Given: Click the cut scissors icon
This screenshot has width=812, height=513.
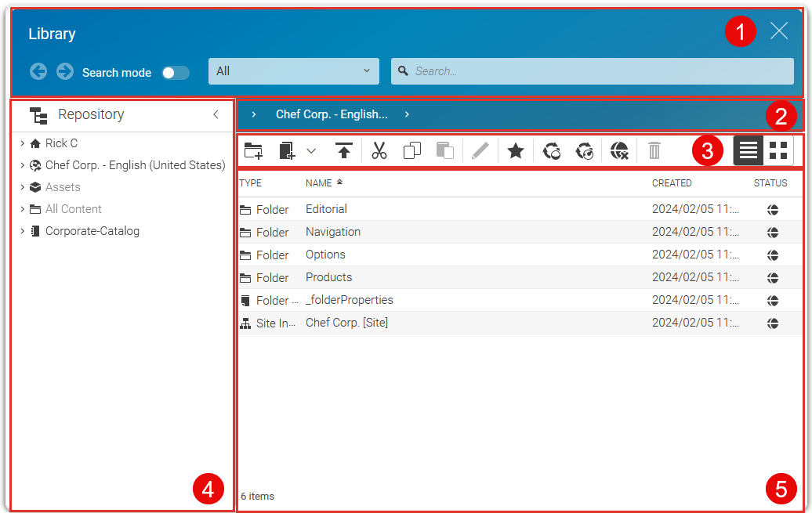Looking at the screenshot, I should click(379, 150).
